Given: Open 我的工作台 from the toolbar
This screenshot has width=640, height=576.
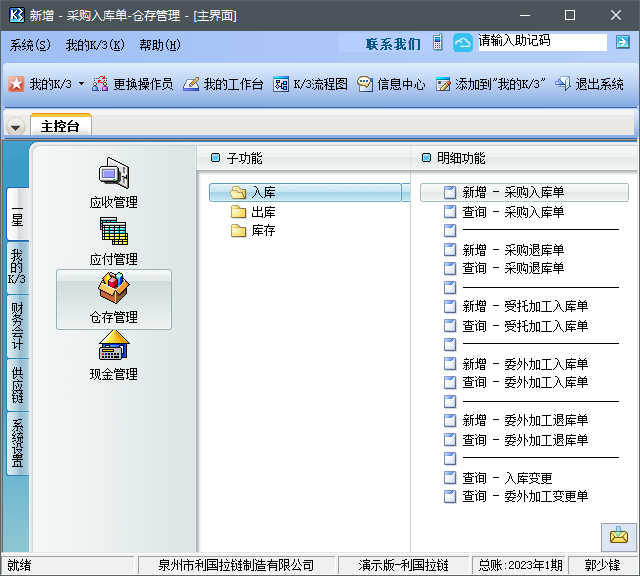Looking at the screenshot, I should pyautogui.click(x=223, y=85).
